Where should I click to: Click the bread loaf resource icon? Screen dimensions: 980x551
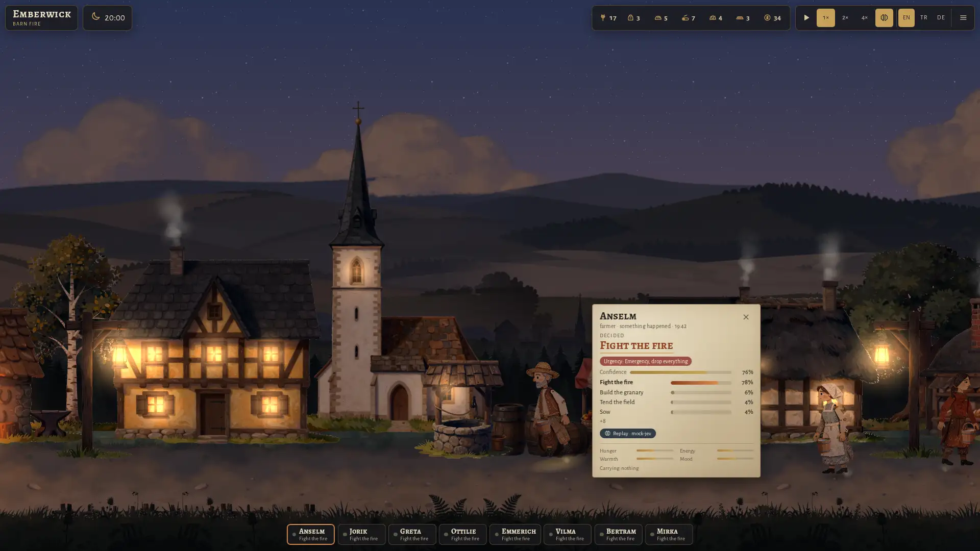click(658, 18)
